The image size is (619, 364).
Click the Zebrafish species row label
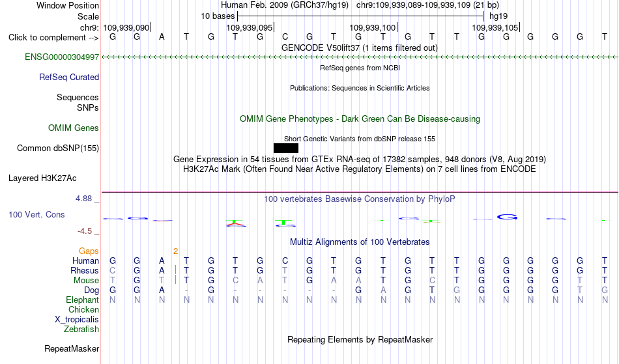click(x=81, y=329)
